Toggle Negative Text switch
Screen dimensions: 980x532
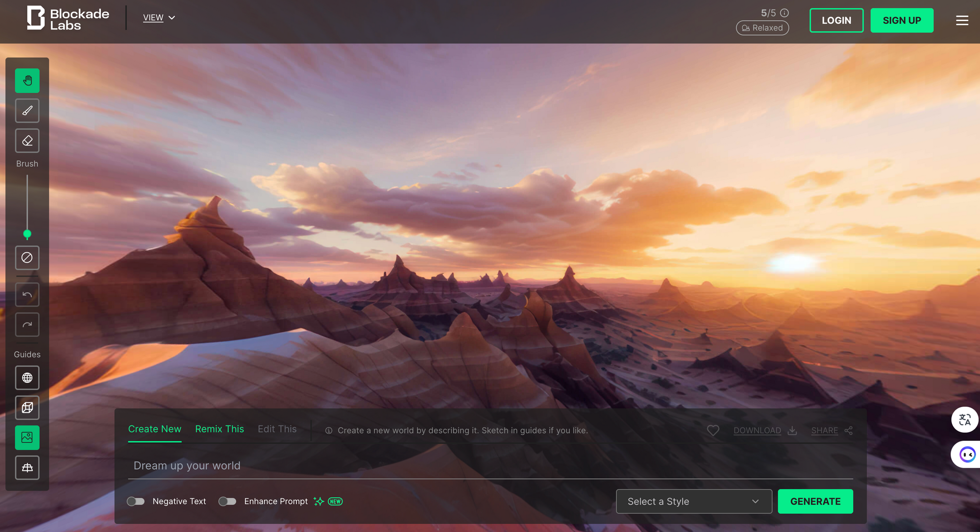coord(136,501)
